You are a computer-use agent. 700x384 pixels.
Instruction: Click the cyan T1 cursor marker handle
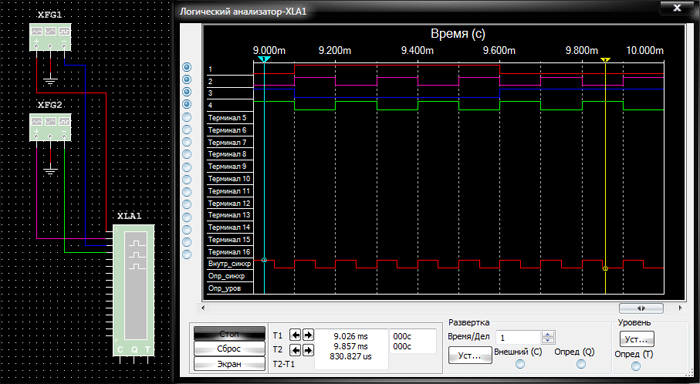(264, 59)
